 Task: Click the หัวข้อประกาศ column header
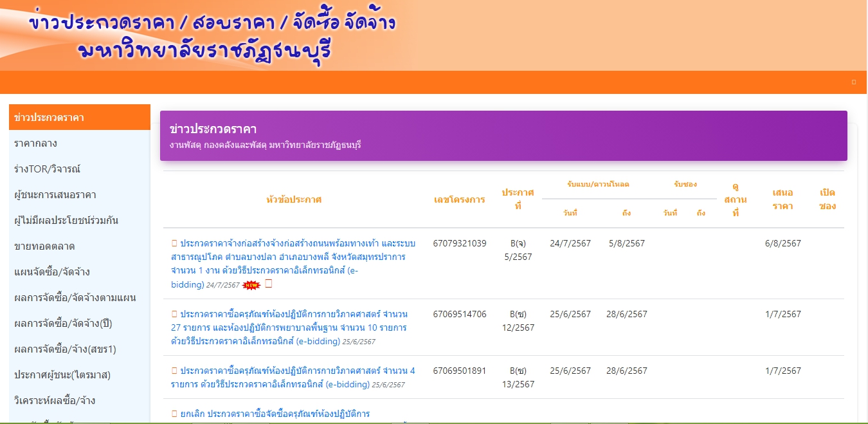[294, 199]
